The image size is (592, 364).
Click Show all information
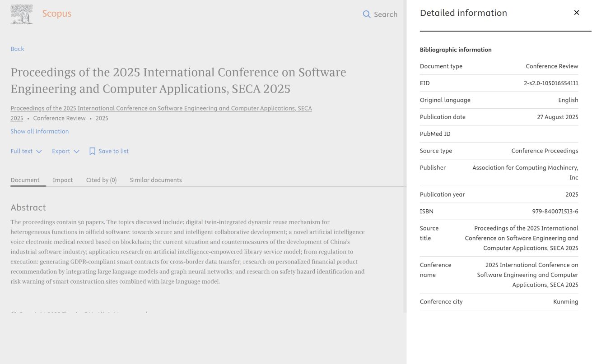[x=40, y=131]
